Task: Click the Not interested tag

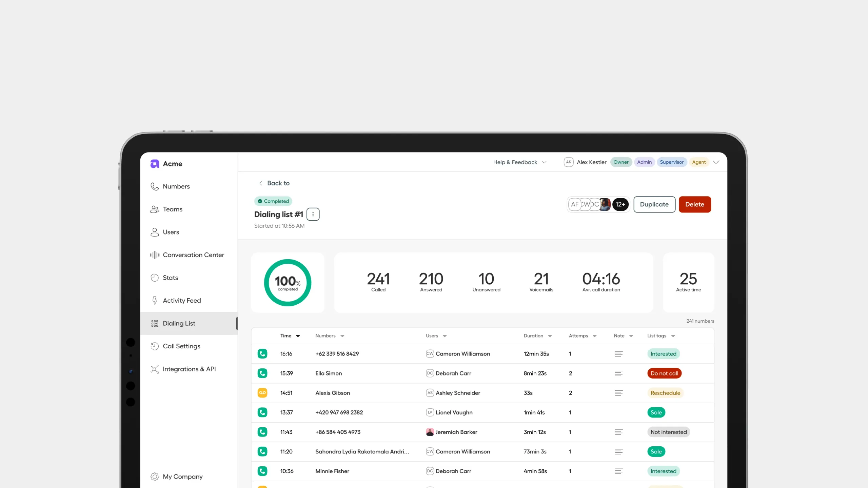Action: pos(669,432)
